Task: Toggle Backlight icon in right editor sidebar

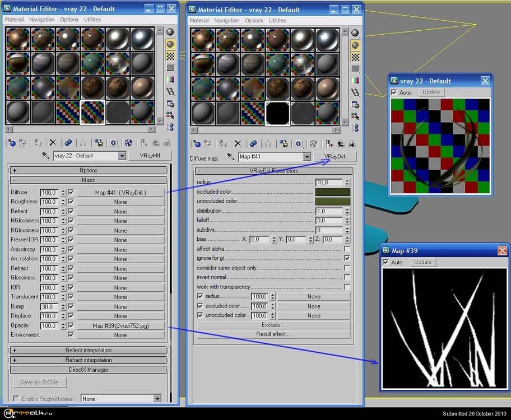Action: coord(355,44)
